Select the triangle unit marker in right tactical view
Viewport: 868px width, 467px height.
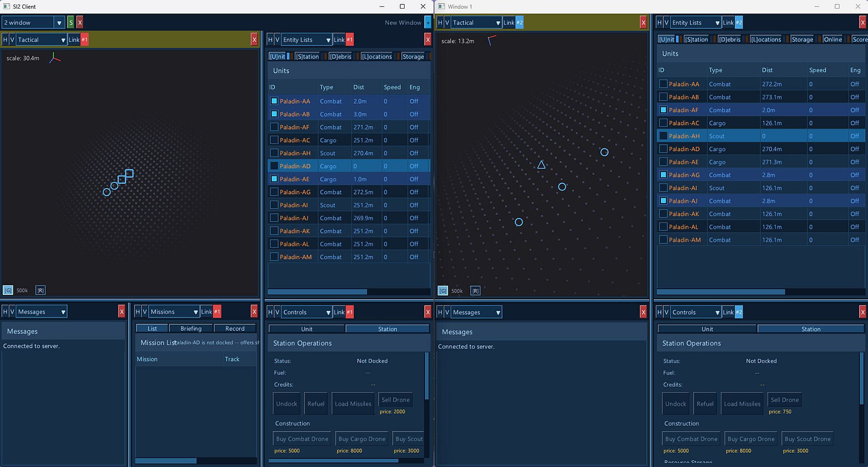(x=541, y=165)
